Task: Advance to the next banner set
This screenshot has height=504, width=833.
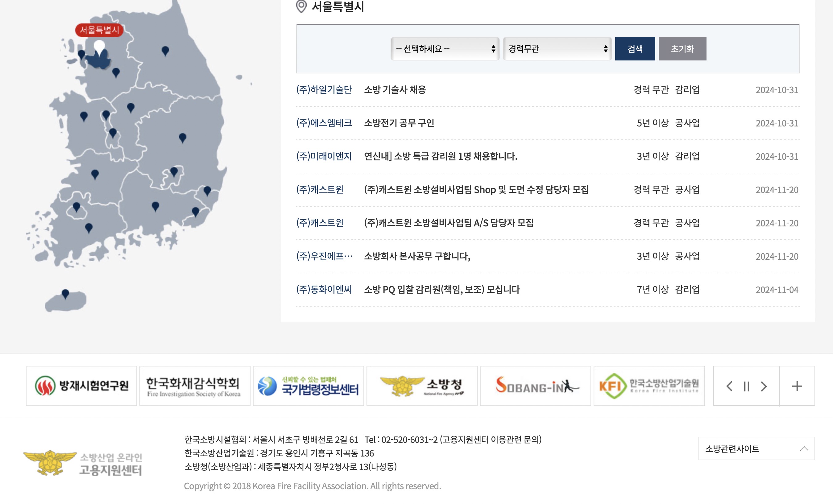Action: click(x=764, y=386)
